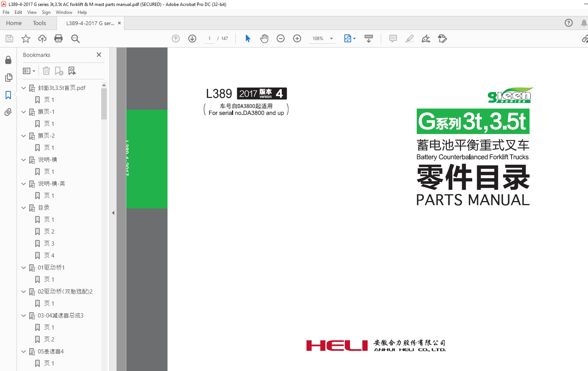Open the Attachments paperclip panel
This screenshot has width=588, height=371.
(x=8, y=112)
